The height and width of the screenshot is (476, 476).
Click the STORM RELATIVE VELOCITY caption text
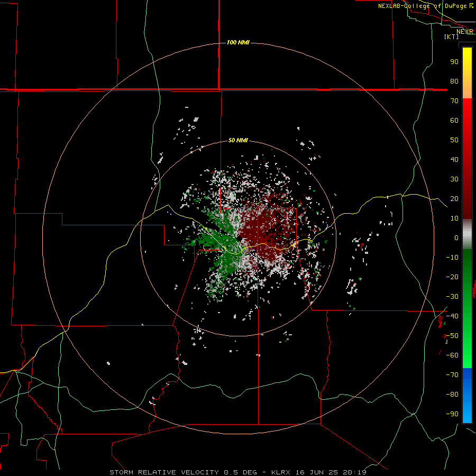click(164, 472)
